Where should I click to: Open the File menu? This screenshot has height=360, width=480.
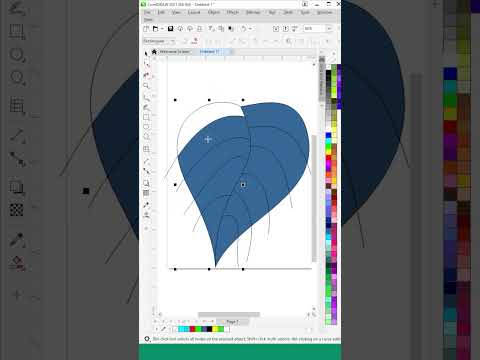[x=147, y=12]
